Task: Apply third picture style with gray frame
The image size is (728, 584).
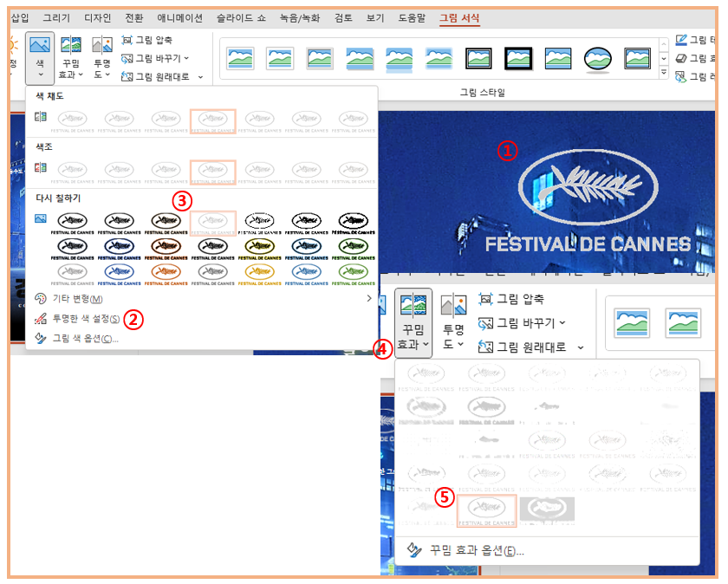Action: 320,59
